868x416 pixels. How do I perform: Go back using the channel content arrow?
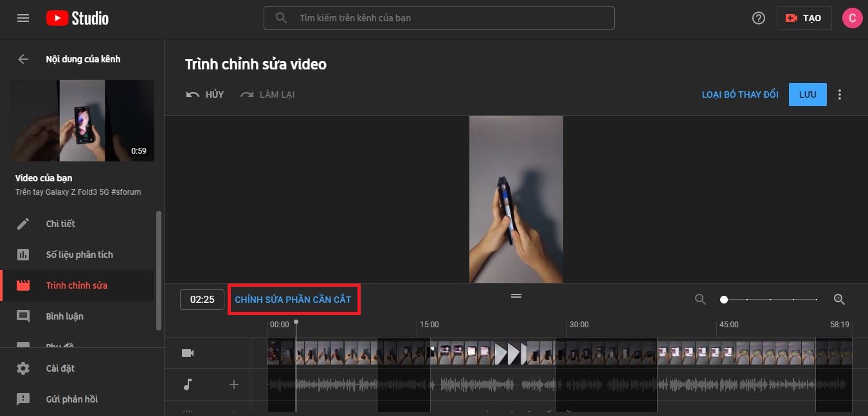pos(23,59)
